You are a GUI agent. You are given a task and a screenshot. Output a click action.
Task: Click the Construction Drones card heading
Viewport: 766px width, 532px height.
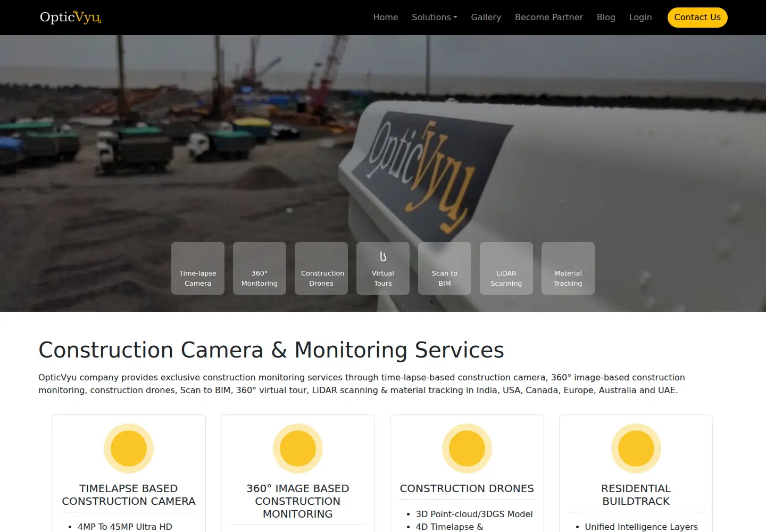[467, 488]
